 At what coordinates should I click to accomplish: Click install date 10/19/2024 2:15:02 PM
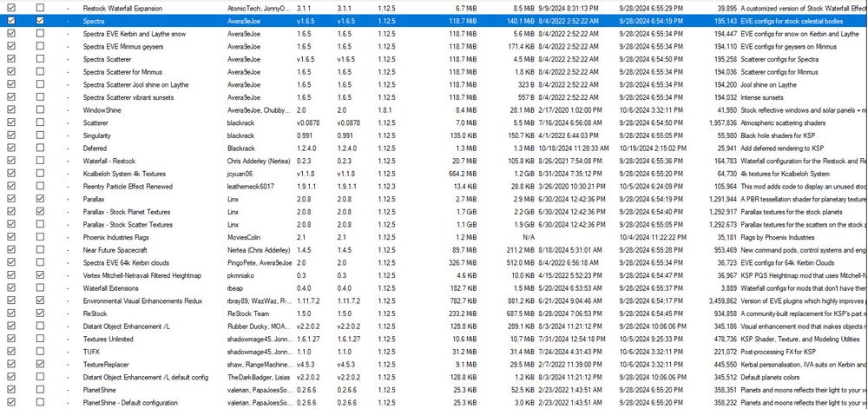click(653, 148)
